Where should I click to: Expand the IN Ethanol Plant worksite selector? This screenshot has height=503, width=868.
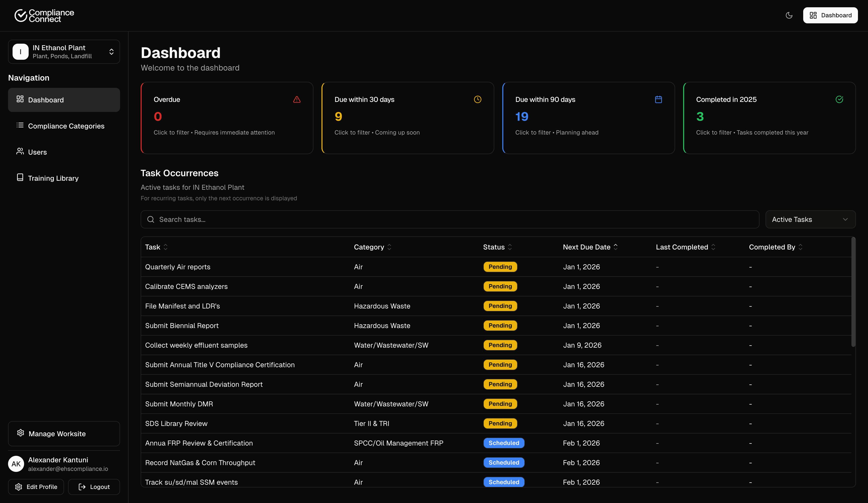[x=64, y=52]
